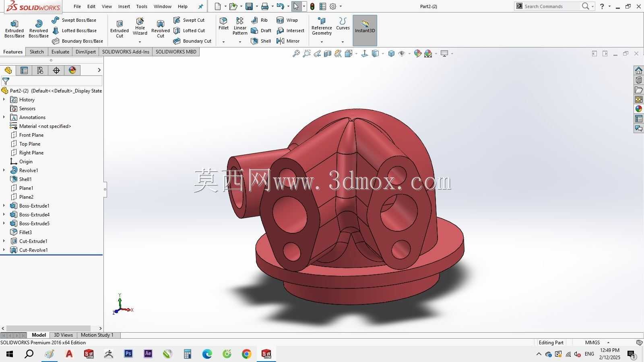The image size is (644, 362).
Task: Open Photoshop from the taskbar
Action: tap(128, 354)
